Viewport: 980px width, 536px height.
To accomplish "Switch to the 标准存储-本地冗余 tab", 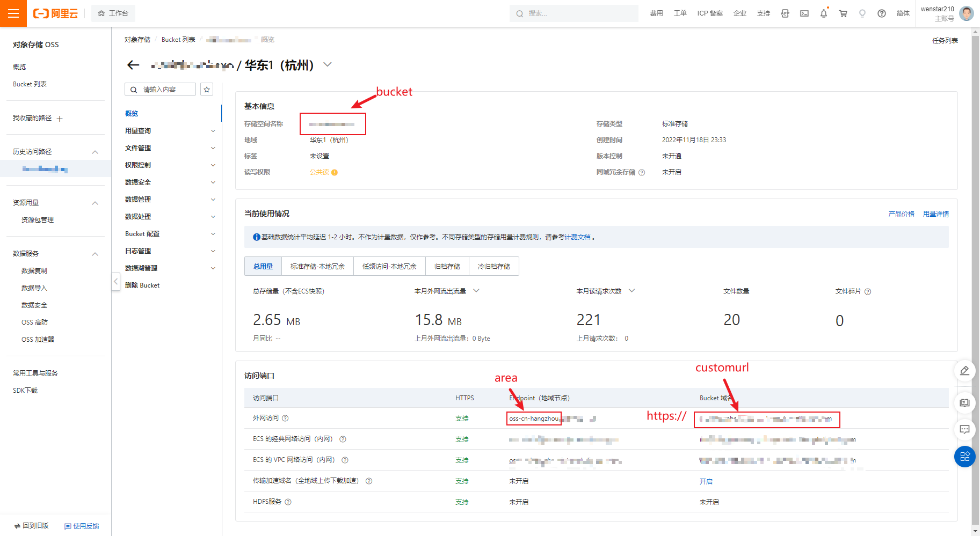I will pyautogui.click(x=317, y=266).
